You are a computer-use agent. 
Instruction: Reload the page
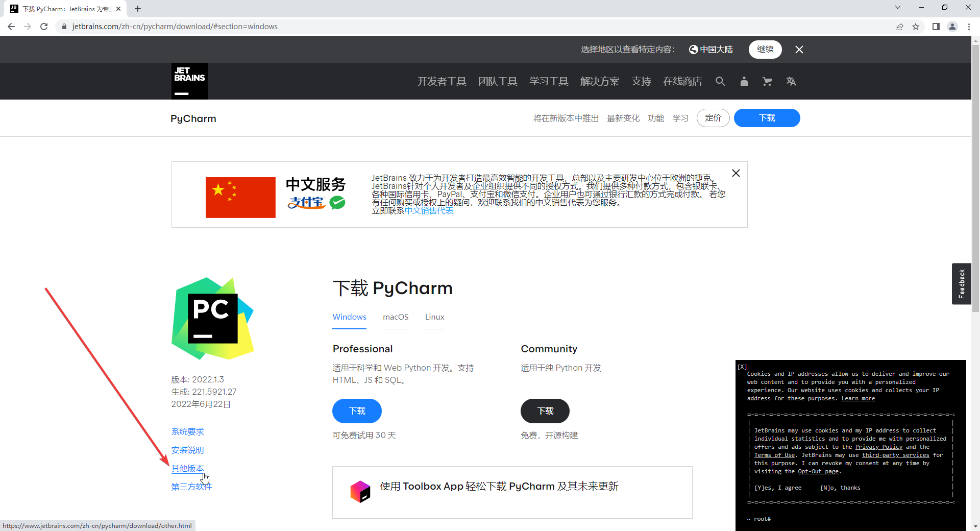pos(44,27)
